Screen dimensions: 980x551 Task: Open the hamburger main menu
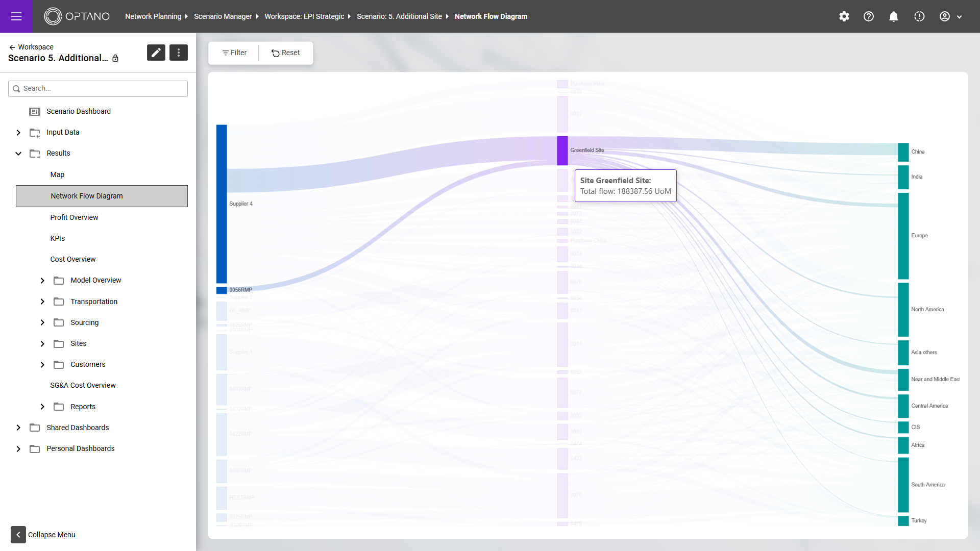pyautogui.click(x=16, y=16)
